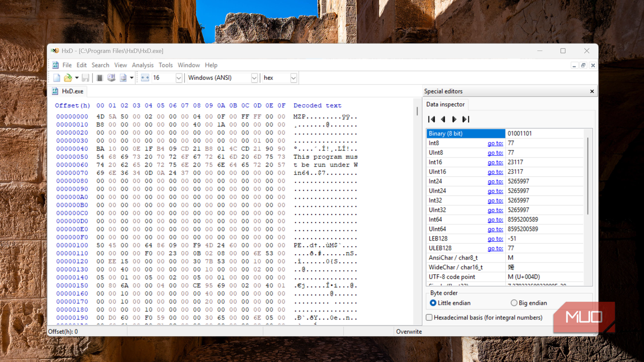Click the go to link for ULEB128

point(495,248)
